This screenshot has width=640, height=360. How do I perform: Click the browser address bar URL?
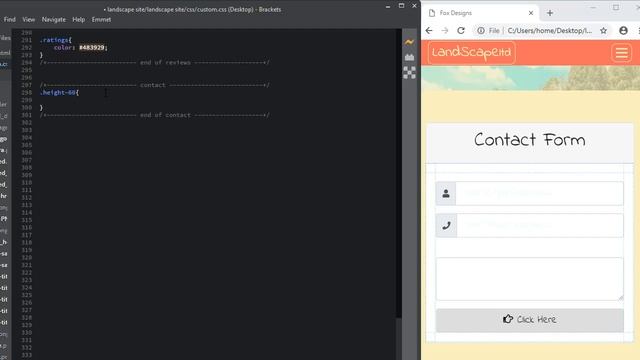[x=549, y=31]
